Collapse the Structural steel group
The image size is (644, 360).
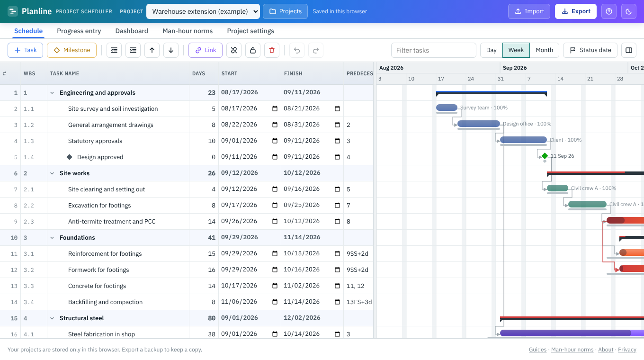coord(52,318)
